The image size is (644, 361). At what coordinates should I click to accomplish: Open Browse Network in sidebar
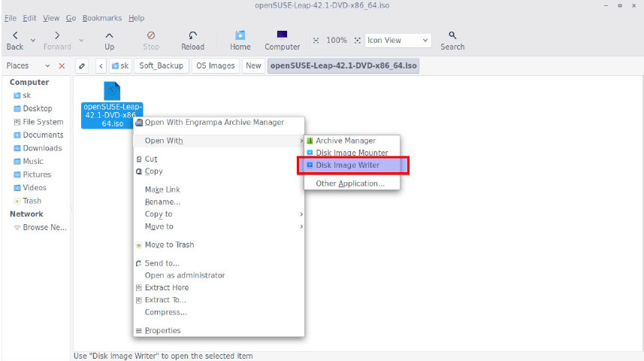(41, 227)
